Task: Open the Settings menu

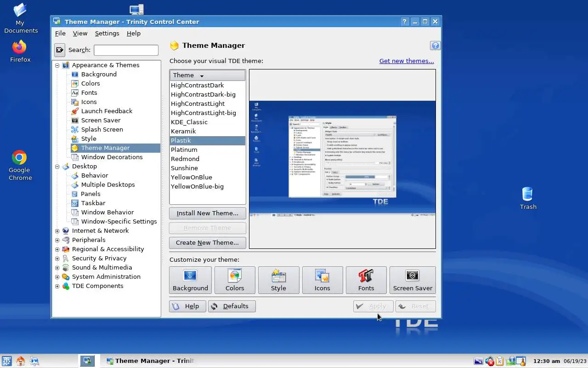Action: point(107,33)
